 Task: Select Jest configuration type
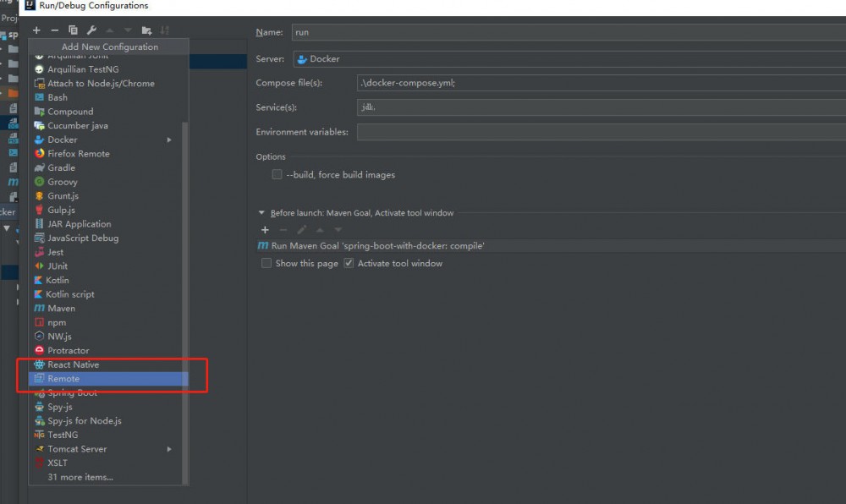coord(108,252)
